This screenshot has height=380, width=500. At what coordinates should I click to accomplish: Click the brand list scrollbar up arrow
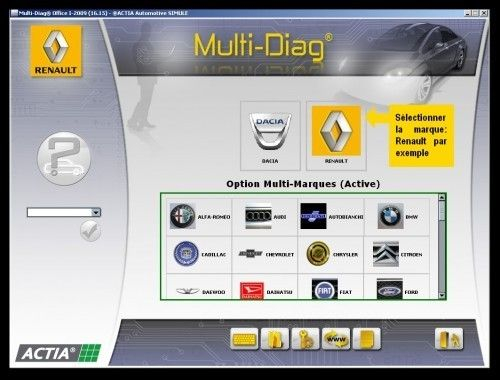coord(442,197)
